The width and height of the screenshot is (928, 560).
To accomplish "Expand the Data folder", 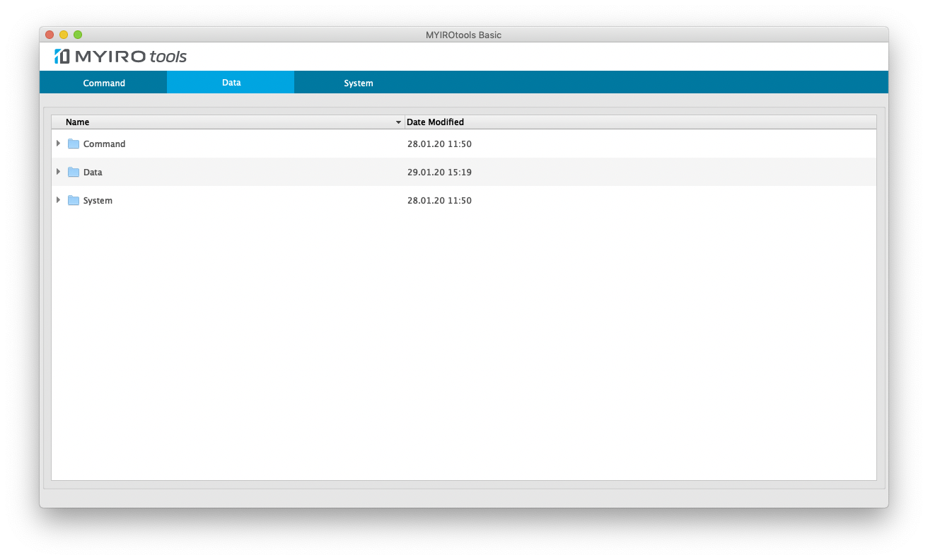I will [59, 172].
